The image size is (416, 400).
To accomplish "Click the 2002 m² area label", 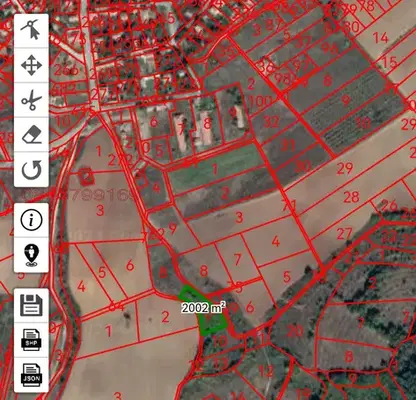I will coord(203,307).
